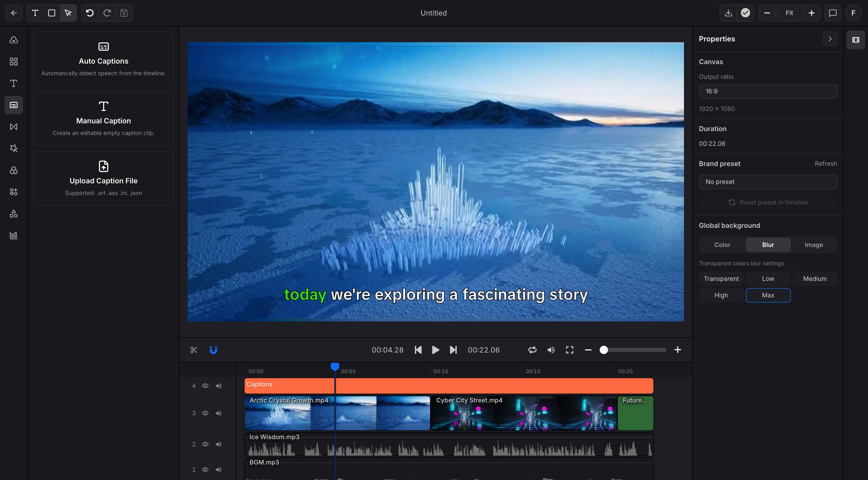Viewport: 868px width, 480px height.
Task: Select the text tool in top toolbar
Action: 35,13
